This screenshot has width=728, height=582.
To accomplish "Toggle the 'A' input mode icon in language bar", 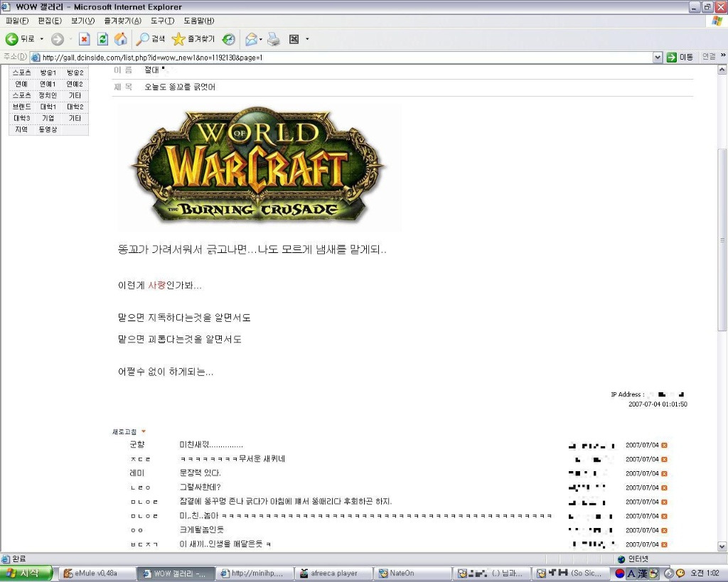I will click(x=631, y=573).
